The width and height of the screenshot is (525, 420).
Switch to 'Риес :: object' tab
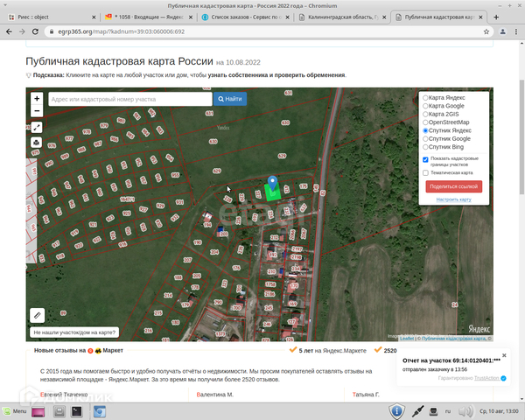(52, 17)
